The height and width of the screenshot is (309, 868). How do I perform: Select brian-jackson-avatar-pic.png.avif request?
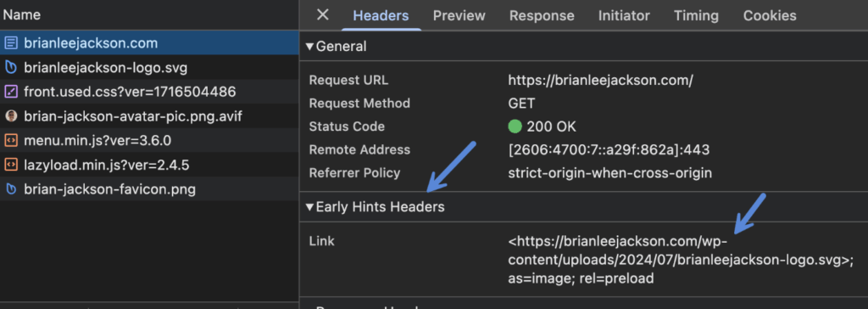149,116
